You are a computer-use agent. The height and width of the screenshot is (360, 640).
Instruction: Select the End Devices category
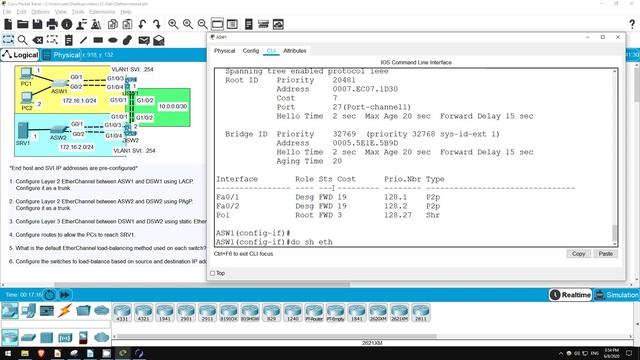pos(28,311)
